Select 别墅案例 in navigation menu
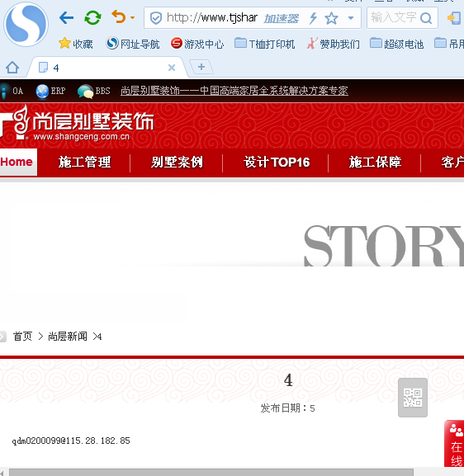 pos(177,163)
